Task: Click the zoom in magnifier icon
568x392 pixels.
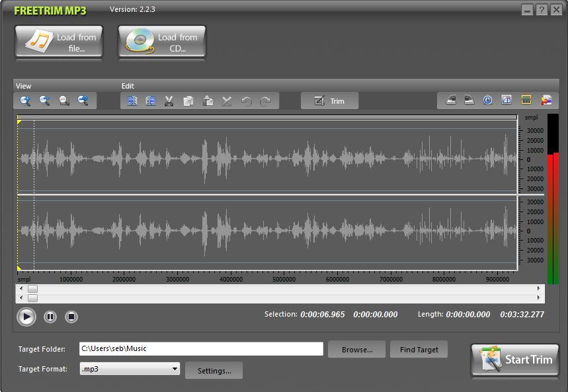Action: click(25, 100)
